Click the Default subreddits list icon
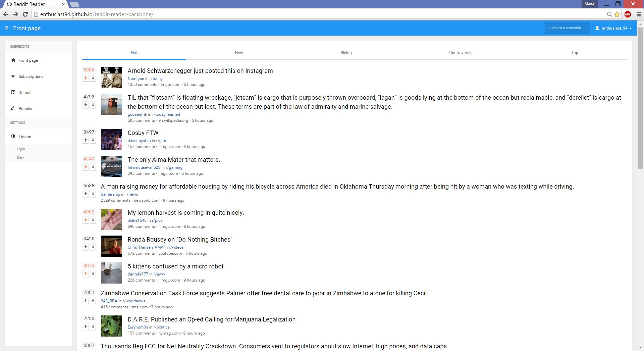Image resolution: width=644 pixels, height=351 pixels. [x=13, y=92]
